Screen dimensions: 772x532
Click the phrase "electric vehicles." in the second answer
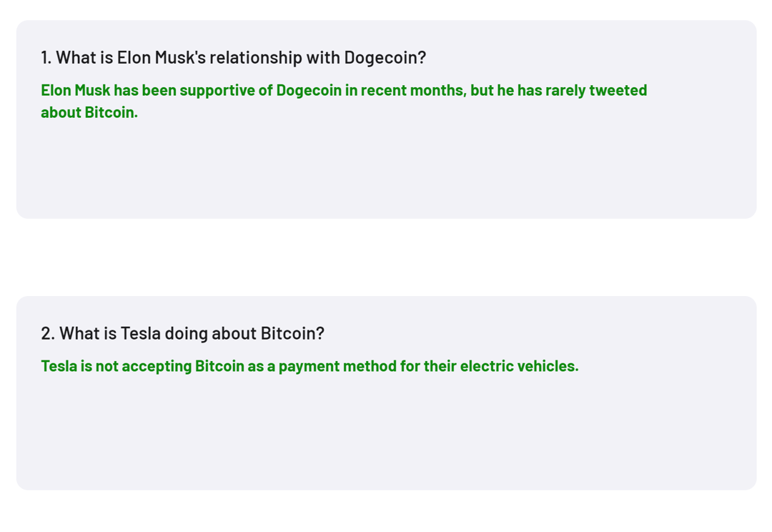click(520, 366)
